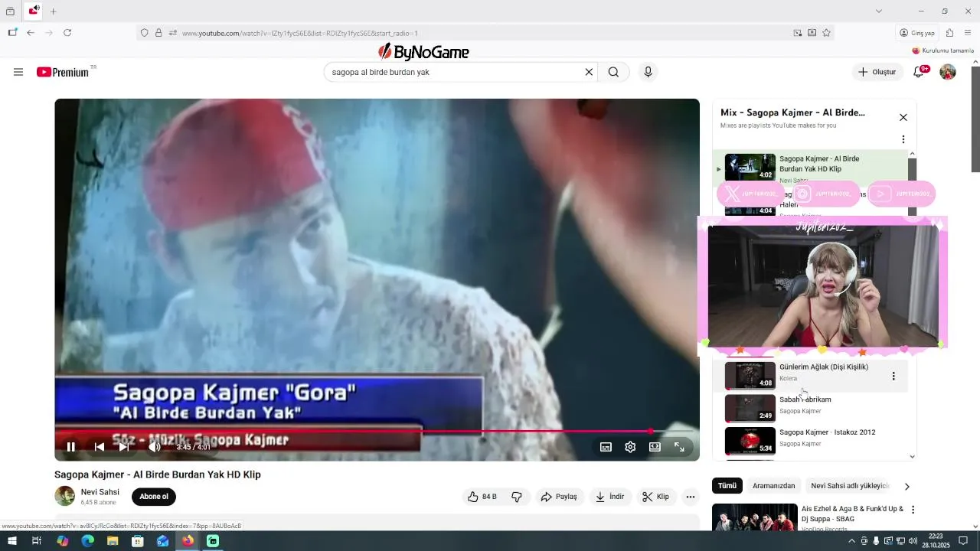The height and width of the screenshot is (551, 980).
Task: Select Nevi Sahsi adlı yükleyici chip
Action: pos(850,486)
